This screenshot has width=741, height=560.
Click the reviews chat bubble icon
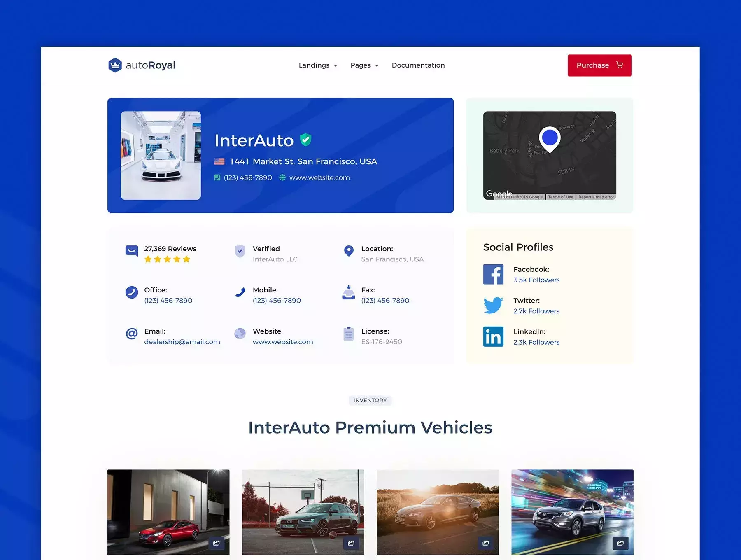[x=132, y=250]
